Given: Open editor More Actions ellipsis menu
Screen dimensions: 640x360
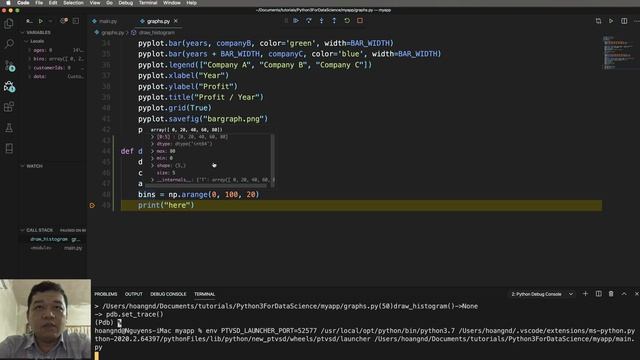Looking at the screenshot, I should (x=636, y=21).
